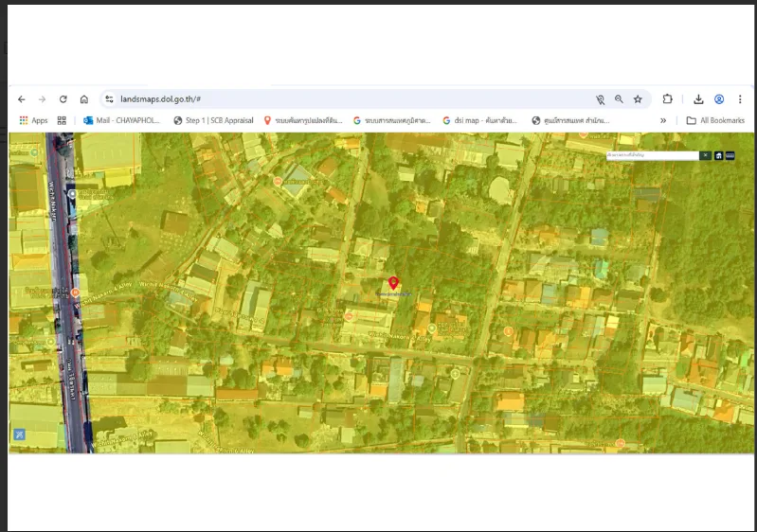Open the All Bookmarks folder
The width and height of the screenshot is (757, 532).
point(715,120)
